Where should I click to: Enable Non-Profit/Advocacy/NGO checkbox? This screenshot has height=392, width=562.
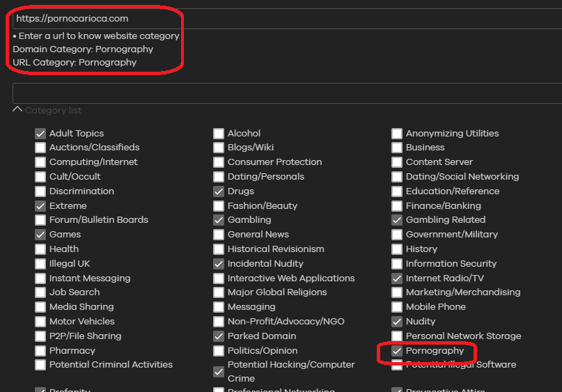coord(219,322)
